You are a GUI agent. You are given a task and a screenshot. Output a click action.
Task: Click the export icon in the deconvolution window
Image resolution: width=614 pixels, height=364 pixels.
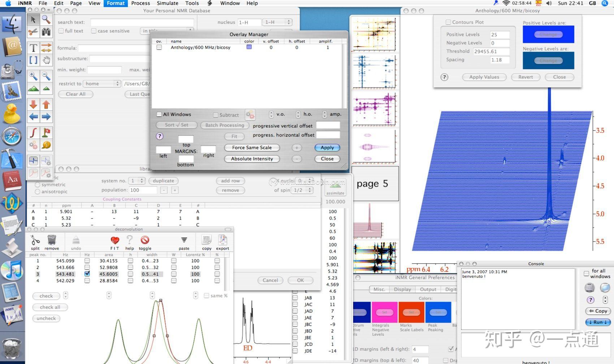(222, 240)
